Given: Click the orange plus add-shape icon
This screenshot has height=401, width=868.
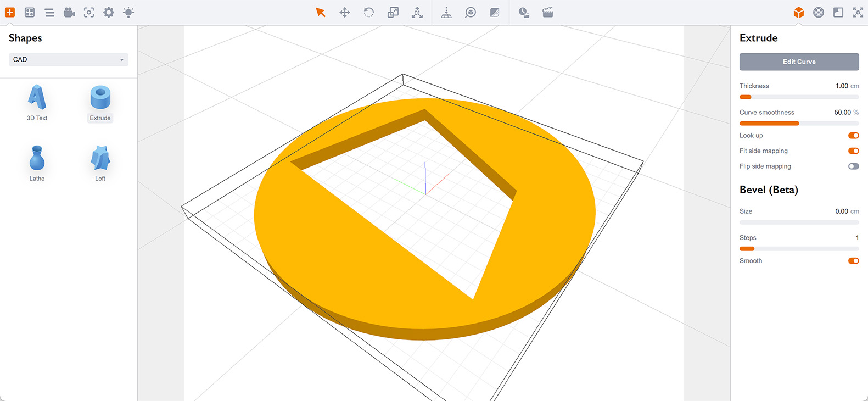Looking at the screenshot, I should point(10,12).
